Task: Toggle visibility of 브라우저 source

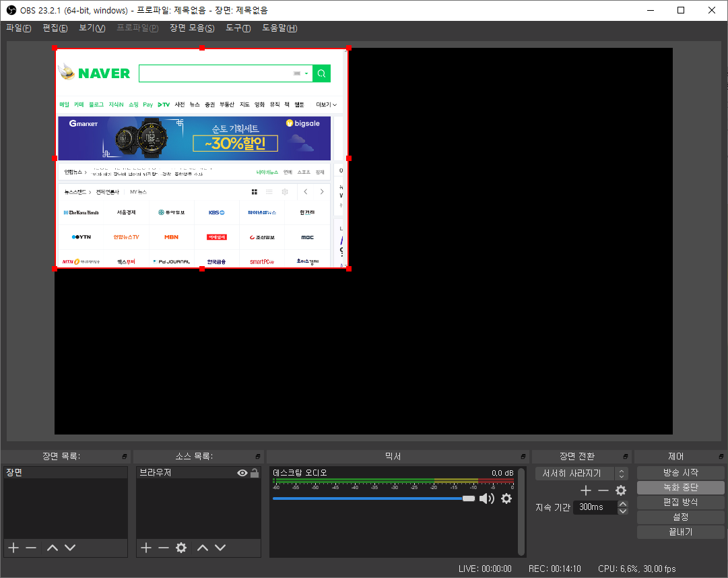Action: (x=242, y=473)
